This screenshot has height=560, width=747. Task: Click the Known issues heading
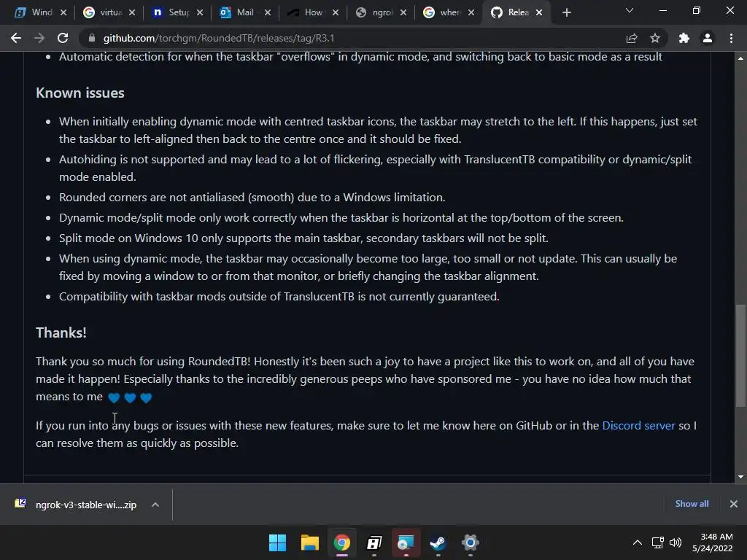(x=80, y=93)
